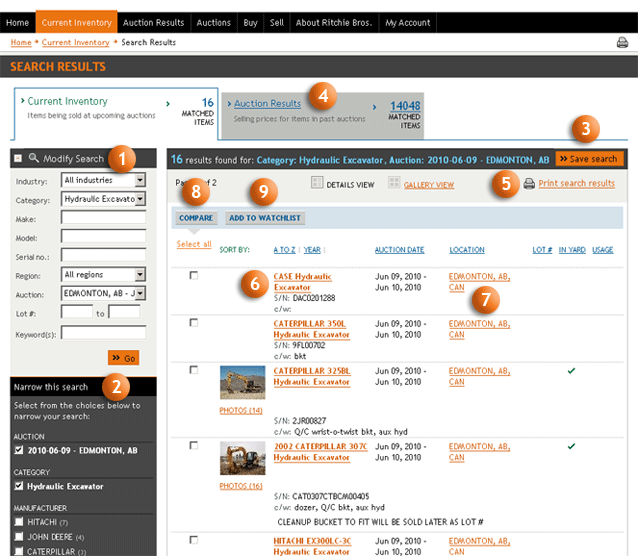Open the Industry dropdown
The image size is (638, 556).
(x=103, y=180)
